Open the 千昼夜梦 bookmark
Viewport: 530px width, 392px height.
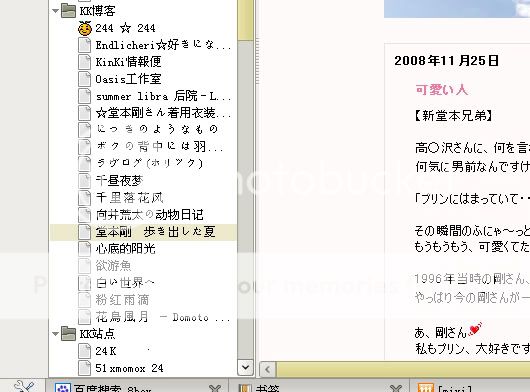click(119, 181)
